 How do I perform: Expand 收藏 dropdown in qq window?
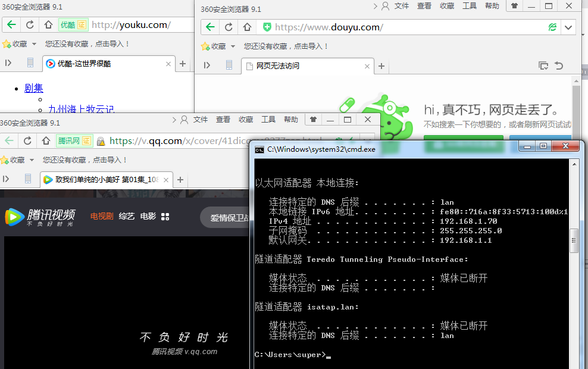[32, 160]
